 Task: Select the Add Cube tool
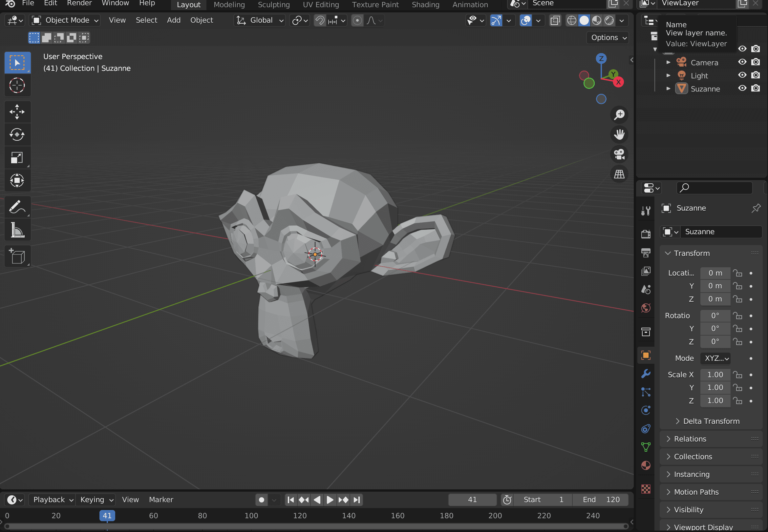17,256
